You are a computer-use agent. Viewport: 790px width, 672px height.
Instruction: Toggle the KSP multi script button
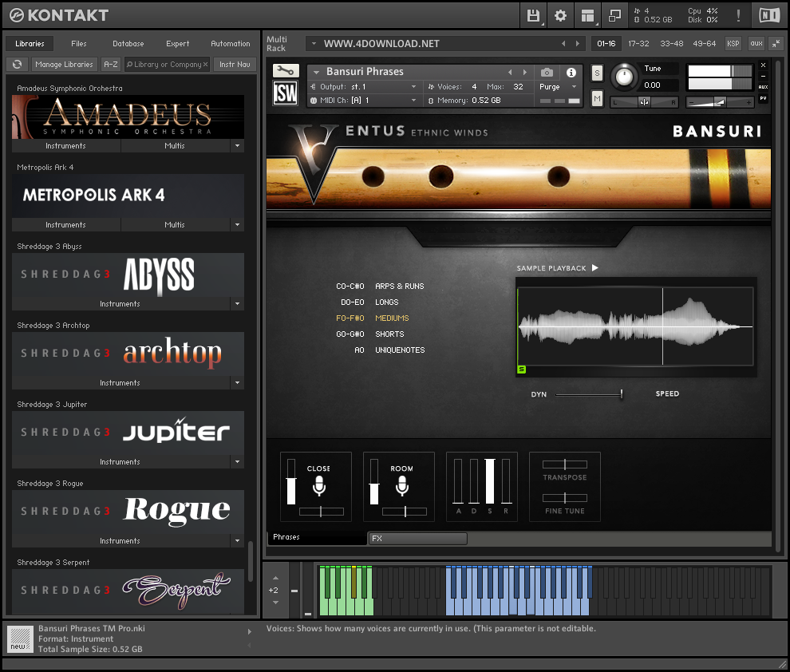(733, 44)
